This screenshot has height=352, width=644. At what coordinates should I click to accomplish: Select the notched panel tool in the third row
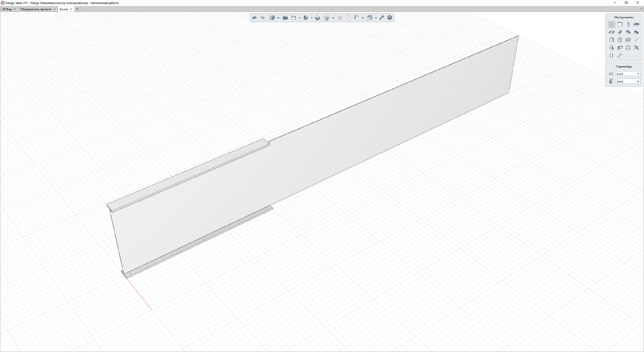tap(620, 40)
